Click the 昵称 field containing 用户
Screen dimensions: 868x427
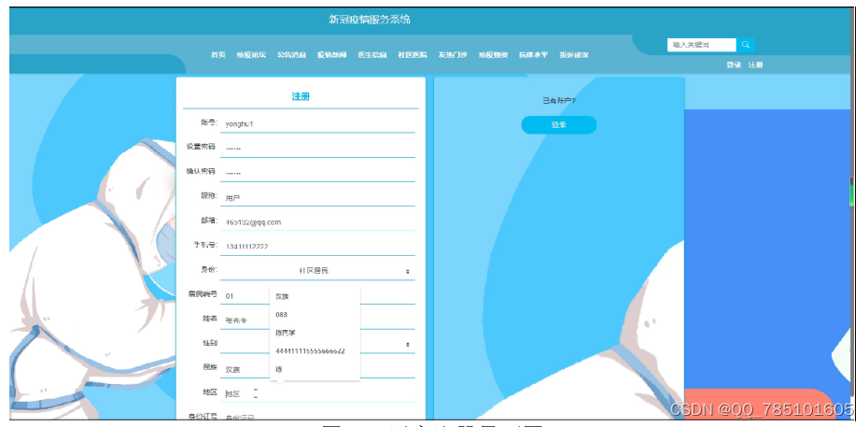click(317, 198)
